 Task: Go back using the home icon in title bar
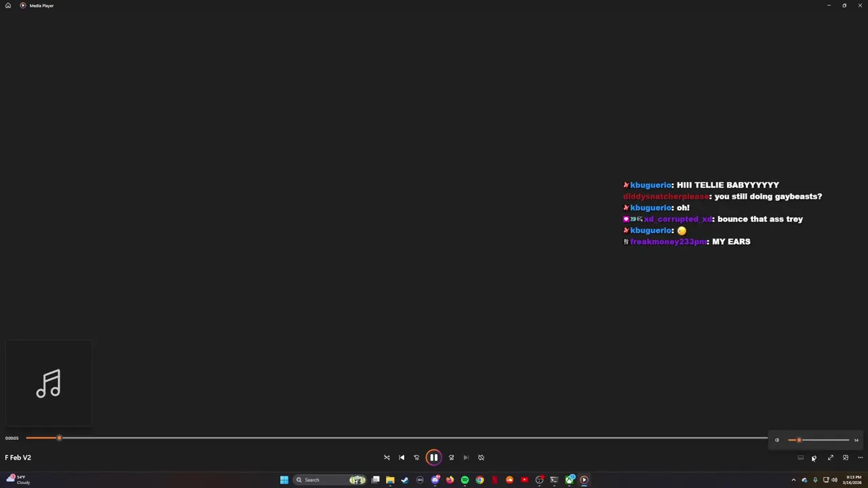(x=8, y=5)
